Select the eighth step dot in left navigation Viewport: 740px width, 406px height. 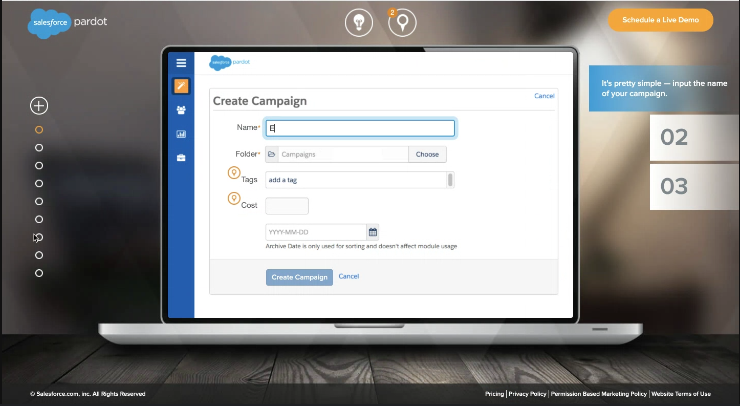39,255
